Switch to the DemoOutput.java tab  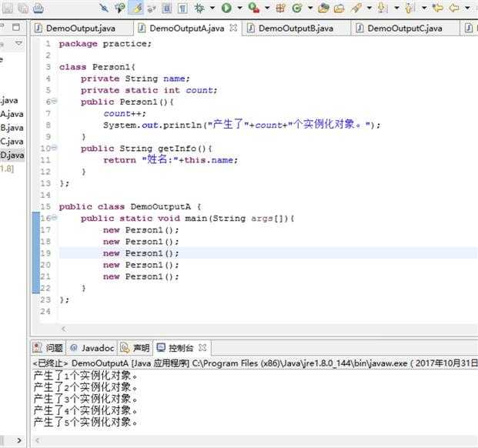click(81, 28)
